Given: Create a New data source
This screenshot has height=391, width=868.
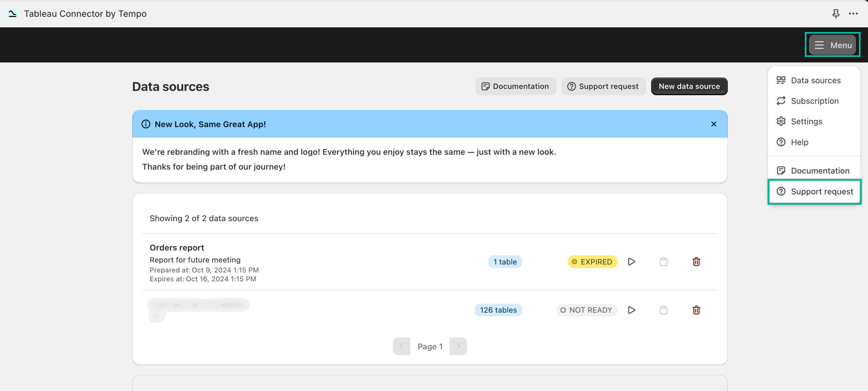Looking at the screenshot, I should coord(689,86).
